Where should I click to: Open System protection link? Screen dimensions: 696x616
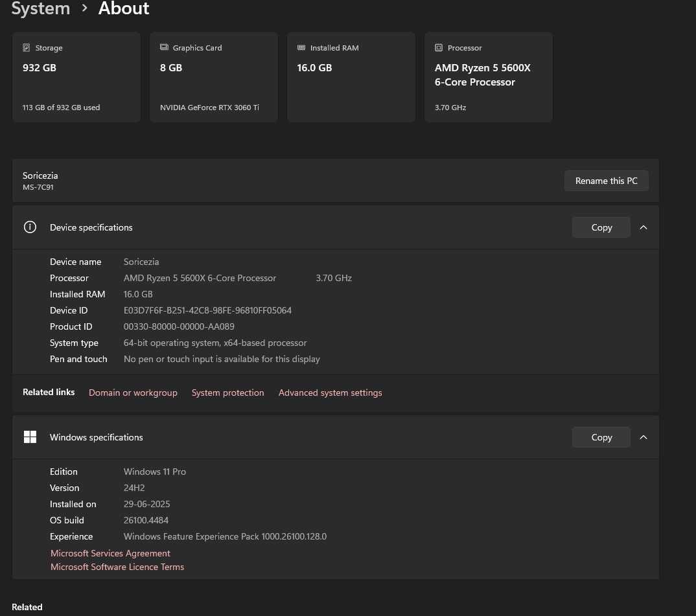coord(227,393)
